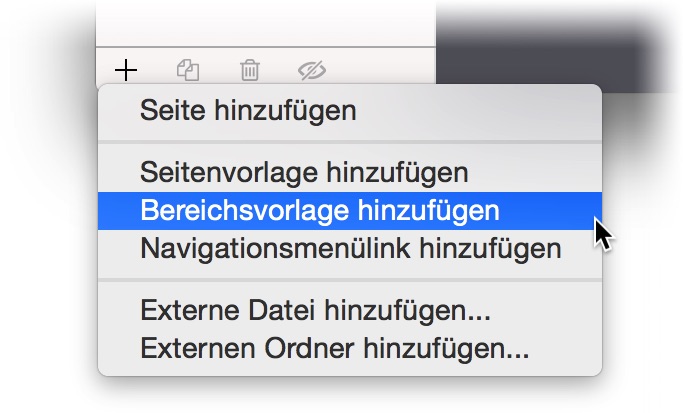This screenshot has width=683, height=413.
Task: Click the plus add icon
Action: click(x=126, y=70)
